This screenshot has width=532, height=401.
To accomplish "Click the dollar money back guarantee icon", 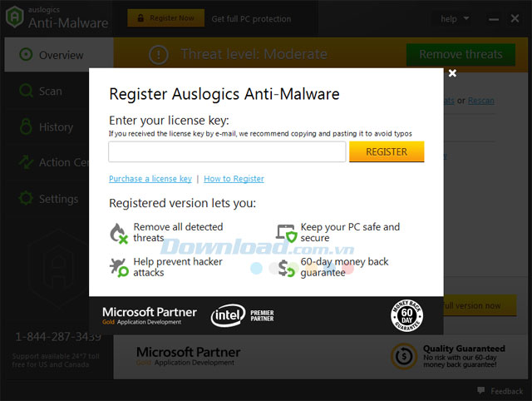I will click(287, 269).
